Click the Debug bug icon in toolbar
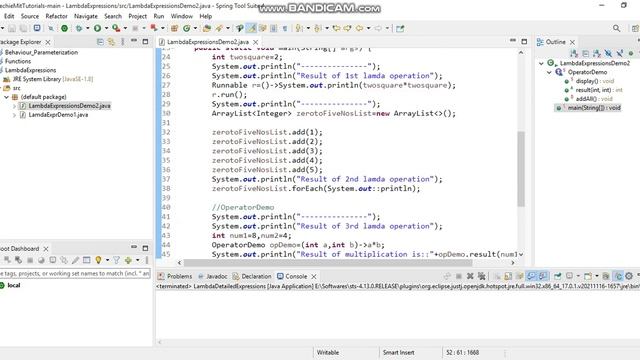Viewport: 640px width, 360px height. click(79, 28)
